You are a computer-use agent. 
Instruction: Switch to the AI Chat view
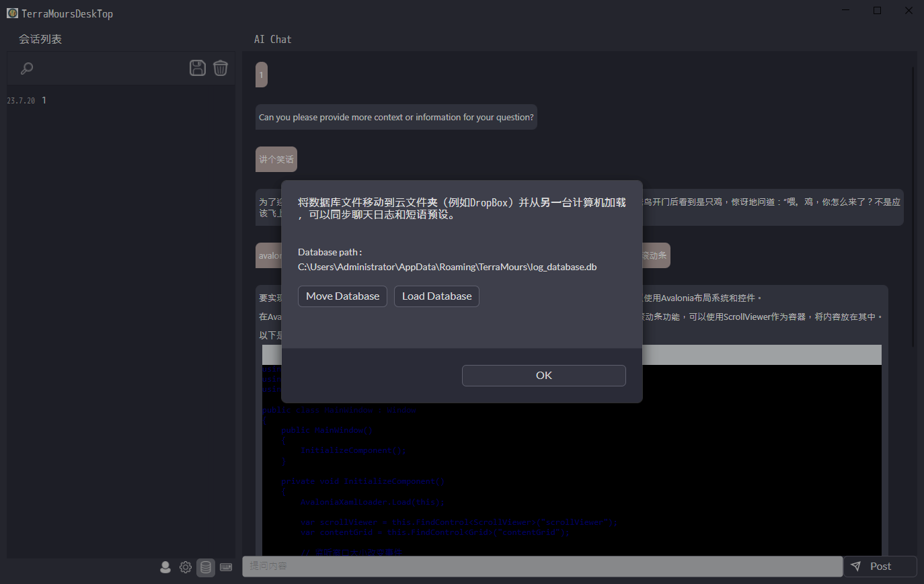[x=272, y=39]
